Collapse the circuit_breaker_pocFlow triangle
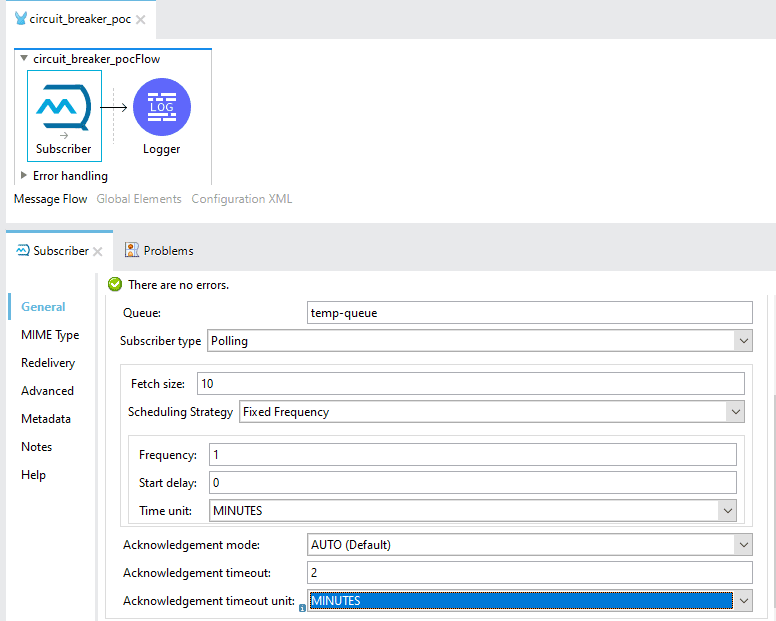776x621 pixels. click(x=23, y=58)
